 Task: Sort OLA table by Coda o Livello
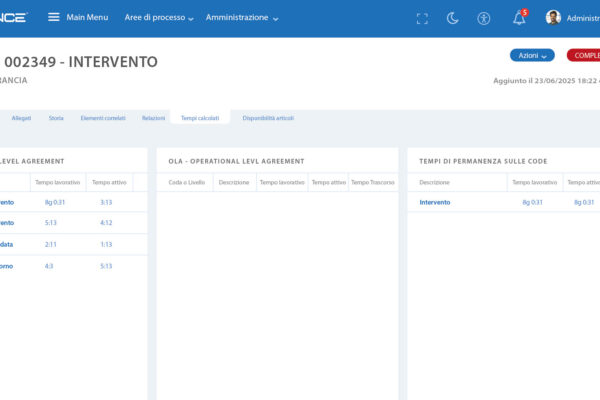tap(187, 183)
